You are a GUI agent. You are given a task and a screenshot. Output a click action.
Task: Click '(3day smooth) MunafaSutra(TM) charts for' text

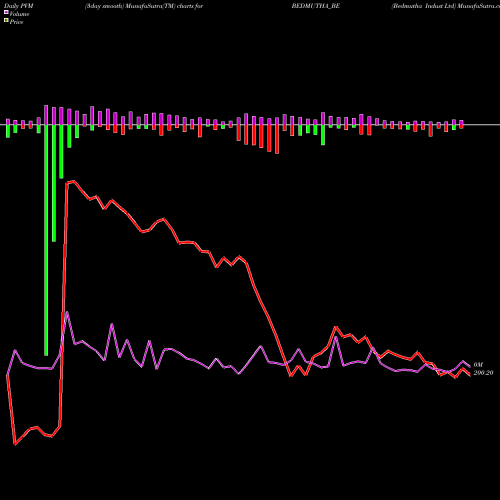[144, 6]
